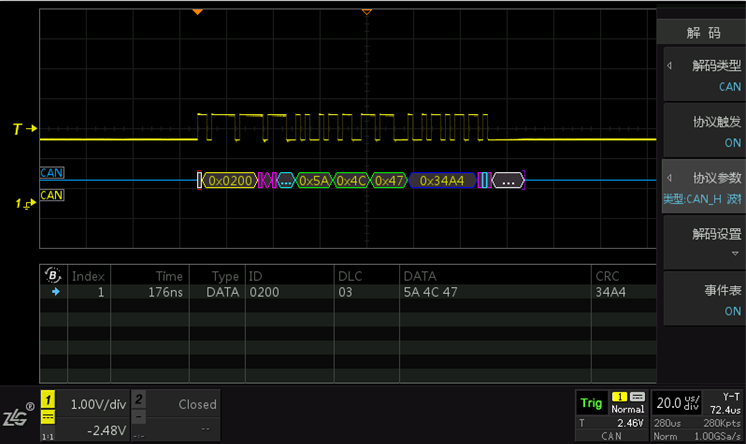Click the 0x4C decoded data byte
746x444 pixels.
click(x=352, y=180)
